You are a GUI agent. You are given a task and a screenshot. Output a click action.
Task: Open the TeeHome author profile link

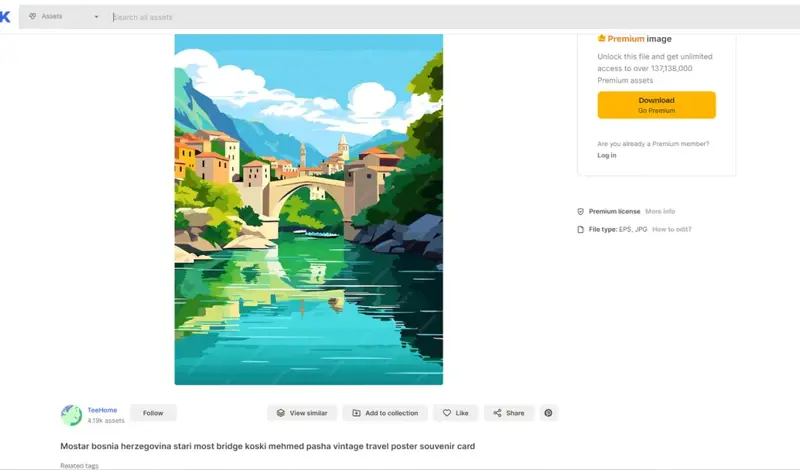[x=102, y=410]
